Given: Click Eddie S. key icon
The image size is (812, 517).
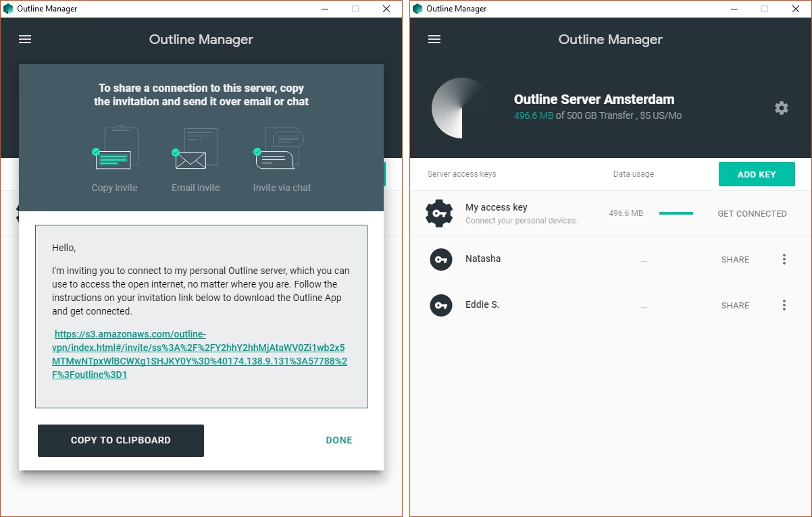Looking at the screenshot, I should 441,305.
